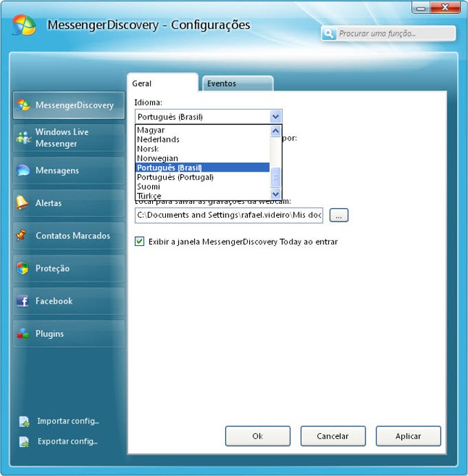This screenshot has height=476, width=468.
Task: Open the Mensagens speech bubble section
Action: (69, 170)
